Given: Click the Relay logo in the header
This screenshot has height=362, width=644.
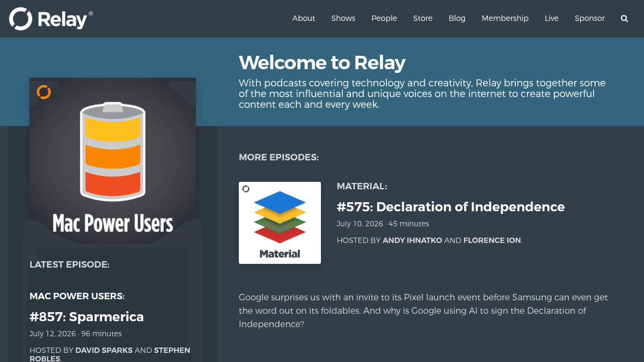Looking at the screenshot, I should [x=51, y=19].
